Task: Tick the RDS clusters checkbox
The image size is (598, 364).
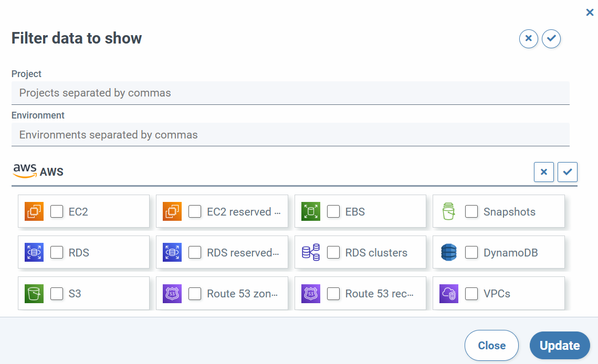Action: [x=333, y=252]
